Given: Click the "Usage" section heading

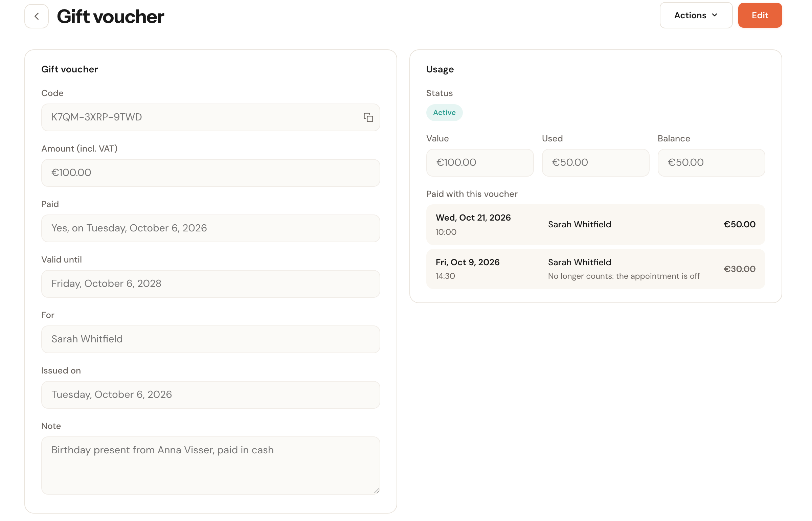Looking at the screenshot, I should click(x=440, y=69).
